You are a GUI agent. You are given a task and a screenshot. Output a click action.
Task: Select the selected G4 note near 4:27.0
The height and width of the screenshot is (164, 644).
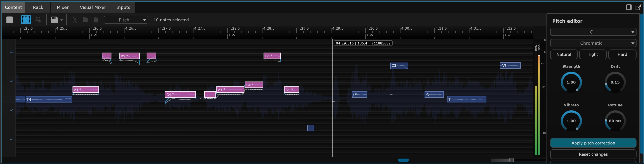pos(180,94)
